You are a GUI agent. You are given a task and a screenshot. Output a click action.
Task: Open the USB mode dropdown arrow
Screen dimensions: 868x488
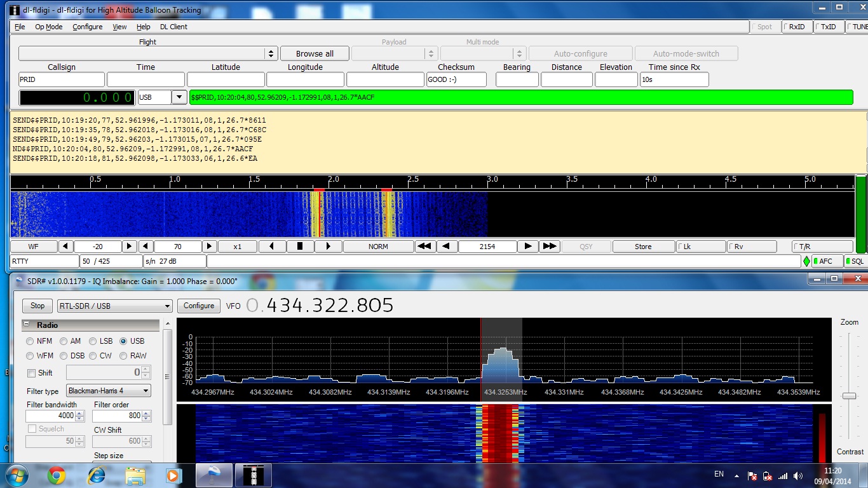(179, 98)
